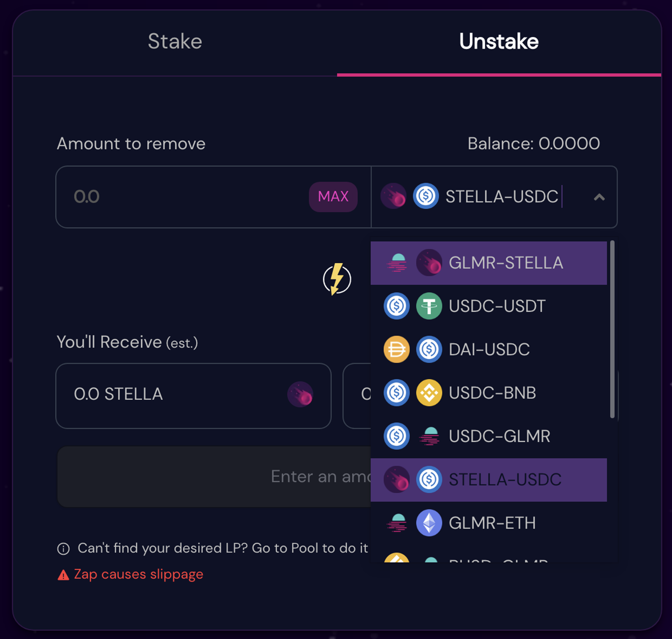Image resolution: width=672 pixels, height=639 pixels.
Task: Click the STELLA token icon in receive box
Action: 300,394
